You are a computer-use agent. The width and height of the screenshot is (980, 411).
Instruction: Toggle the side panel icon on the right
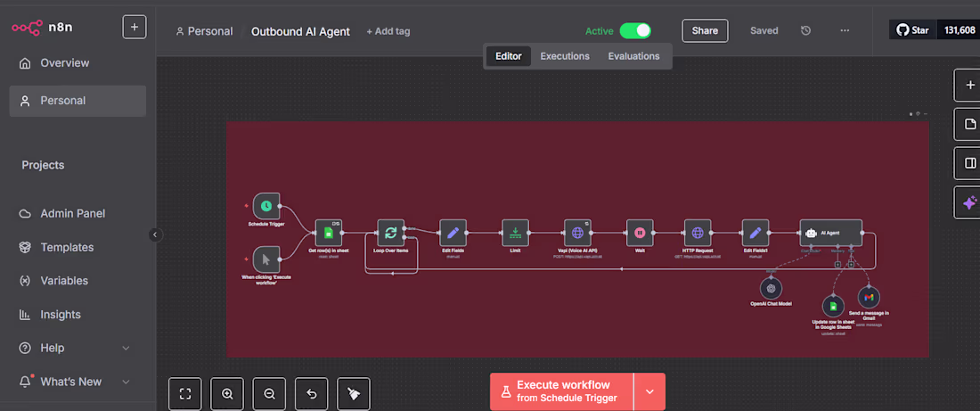970,163
